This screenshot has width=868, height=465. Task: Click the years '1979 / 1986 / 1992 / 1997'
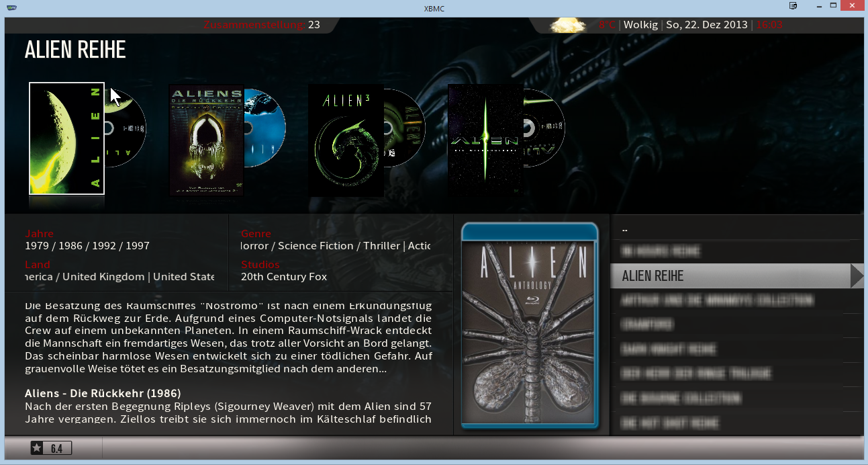click(x=87, y=246)
